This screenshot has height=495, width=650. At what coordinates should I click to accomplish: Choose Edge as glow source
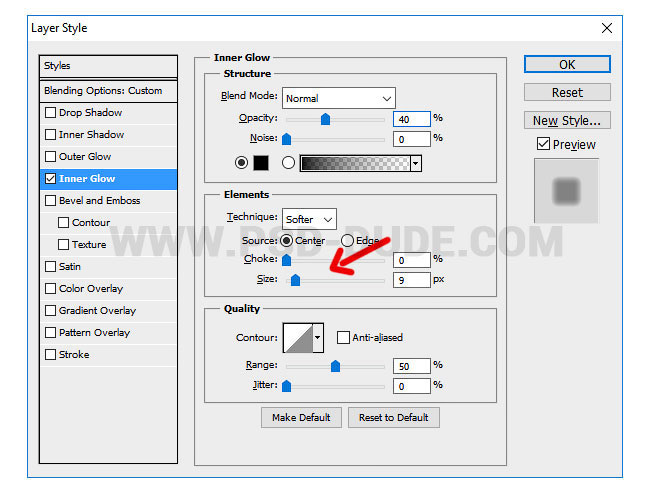coord(347,240)
